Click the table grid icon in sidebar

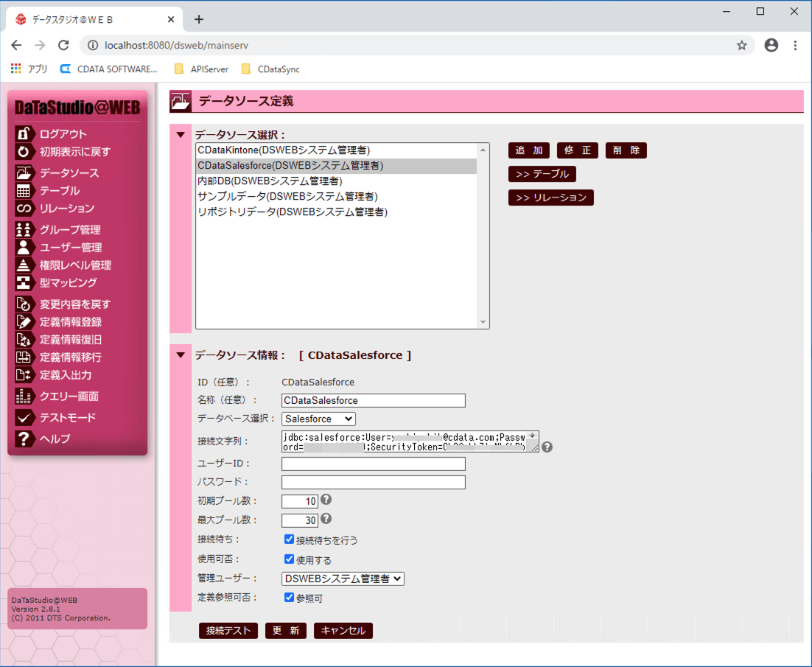coord(24,191)
